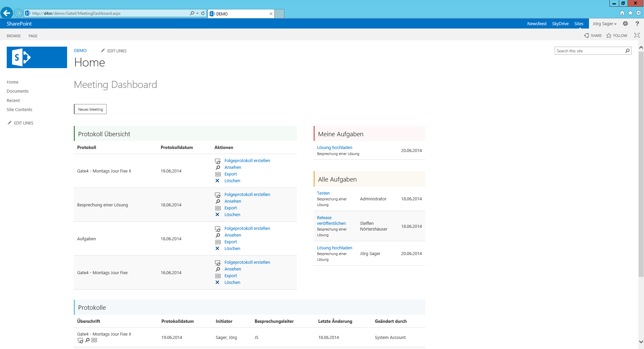
Task: Click pencil icon of top EDIT LINKS
Action: pyautogui.click(x=103, y=51)
